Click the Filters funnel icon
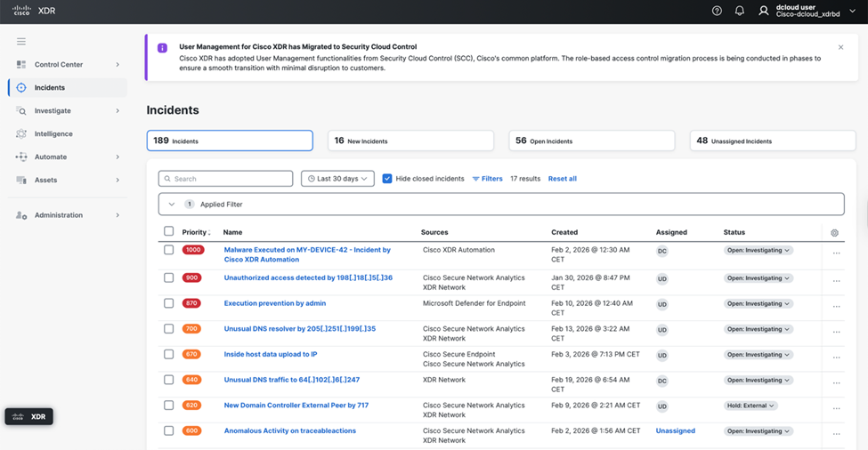This screenshot has height=450, width=868. pyautogui.click(x=476, y=179)
